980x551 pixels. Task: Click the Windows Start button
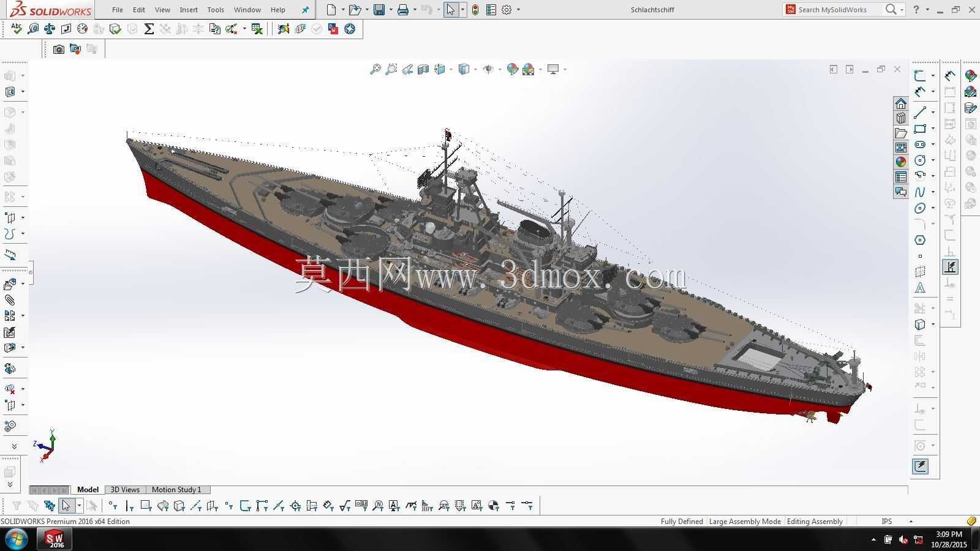(17, 540)
